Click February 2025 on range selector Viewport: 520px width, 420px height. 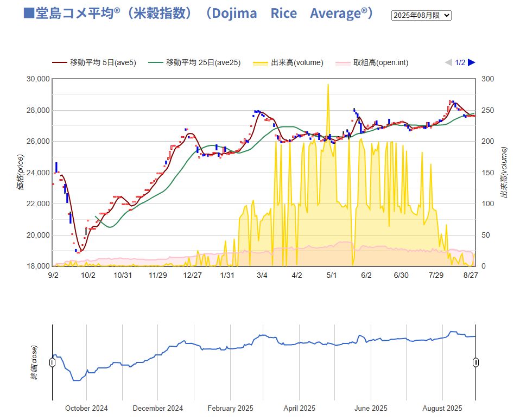click(231, 409)
